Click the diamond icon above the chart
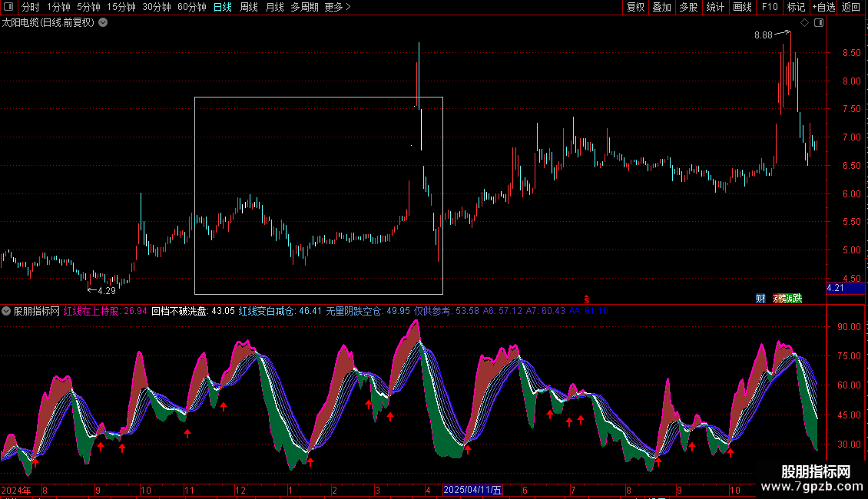The height and width of the screenshot is (499, 868). (804, 23)
